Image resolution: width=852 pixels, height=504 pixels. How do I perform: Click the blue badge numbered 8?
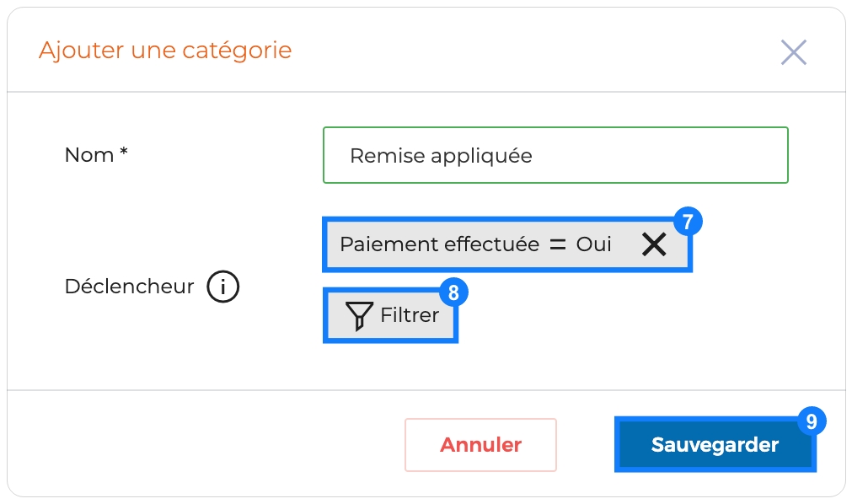[453, 292]
